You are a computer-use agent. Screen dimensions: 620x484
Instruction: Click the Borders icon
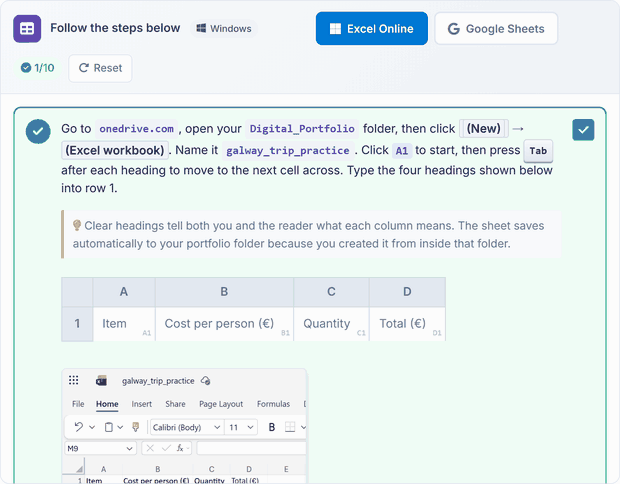click(x=290, y=427)
